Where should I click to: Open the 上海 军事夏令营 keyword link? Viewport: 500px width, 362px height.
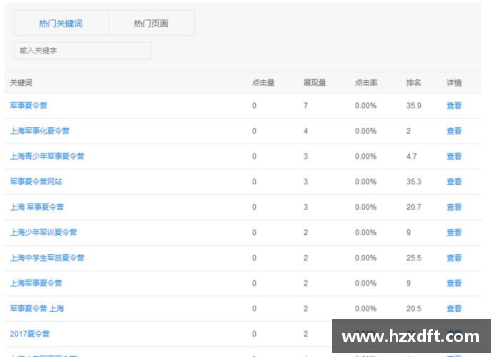point(37,207)
